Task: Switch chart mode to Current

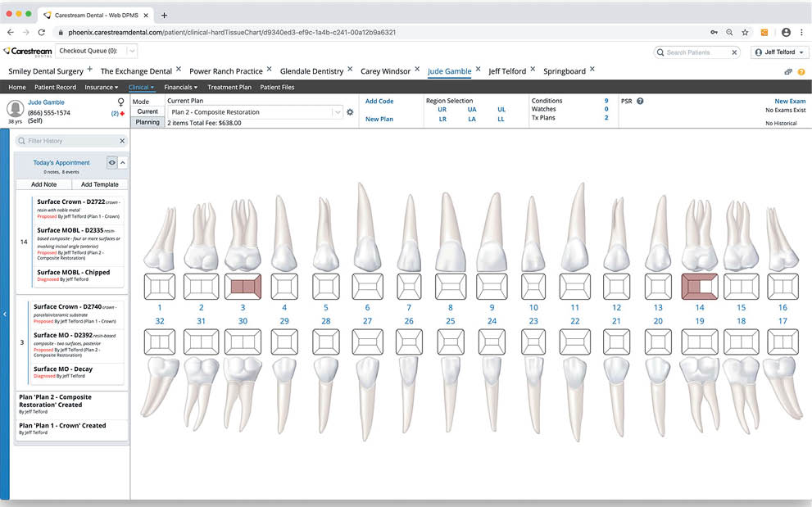Action: [147, 111]
